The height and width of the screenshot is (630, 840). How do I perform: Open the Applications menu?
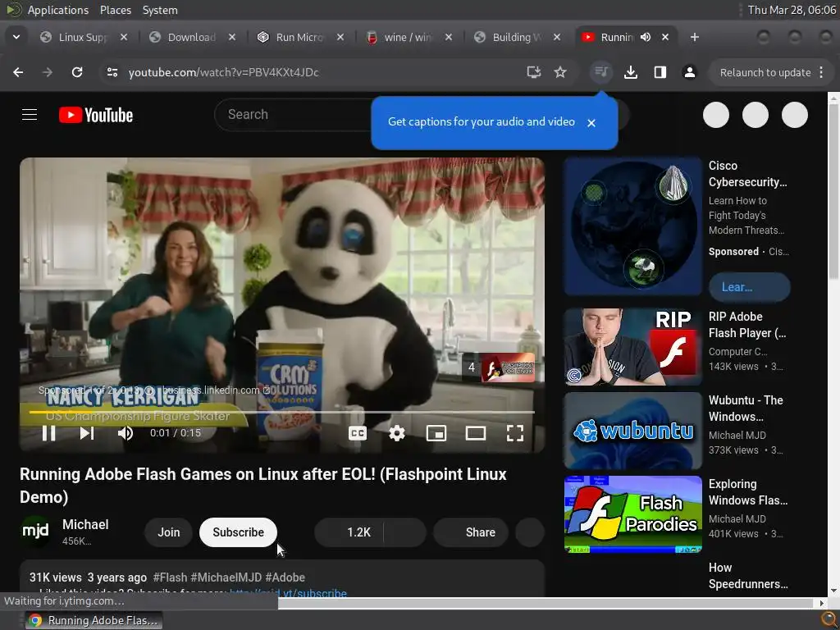(x=58, y=10)
